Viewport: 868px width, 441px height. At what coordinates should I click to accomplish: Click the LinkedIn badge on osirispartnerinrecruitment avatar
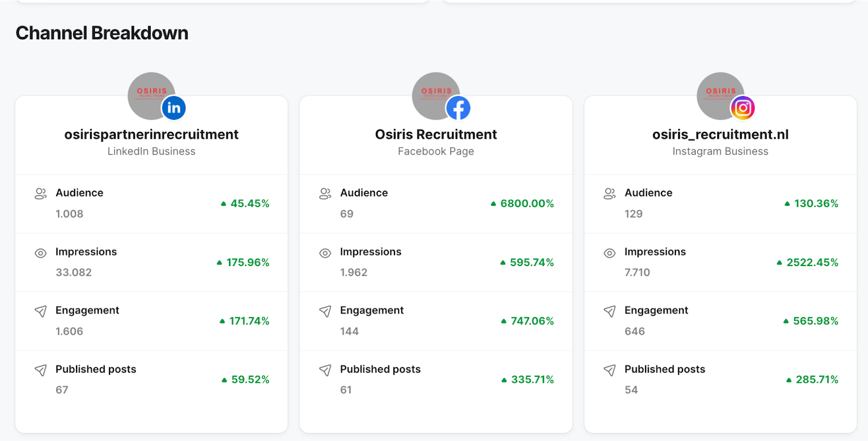[174, 108]
